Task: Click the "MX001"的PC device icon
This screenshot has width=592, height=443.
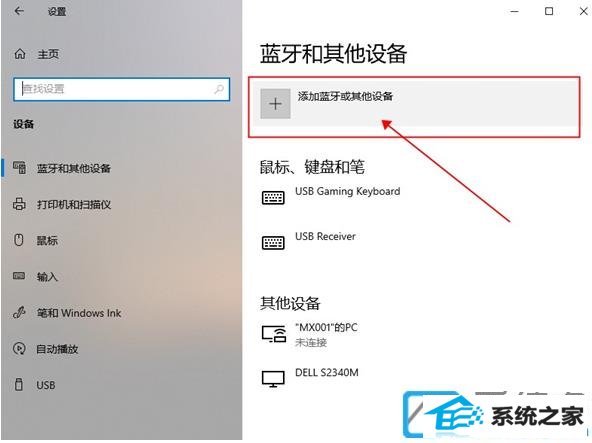Action: click(x=274, y=334)
